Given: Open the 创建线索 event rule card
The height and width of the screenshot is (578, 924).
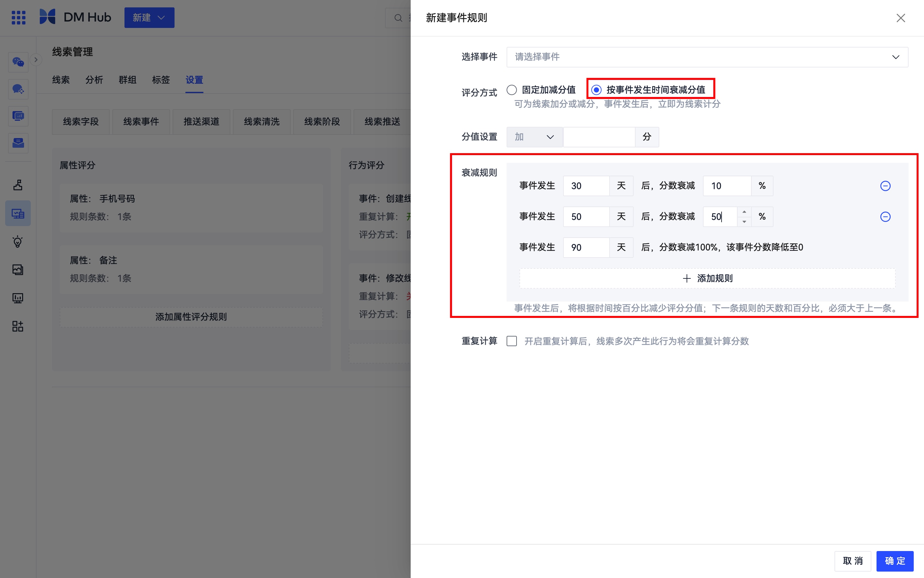Looking at the screenshot, I should tap(380, 217).
